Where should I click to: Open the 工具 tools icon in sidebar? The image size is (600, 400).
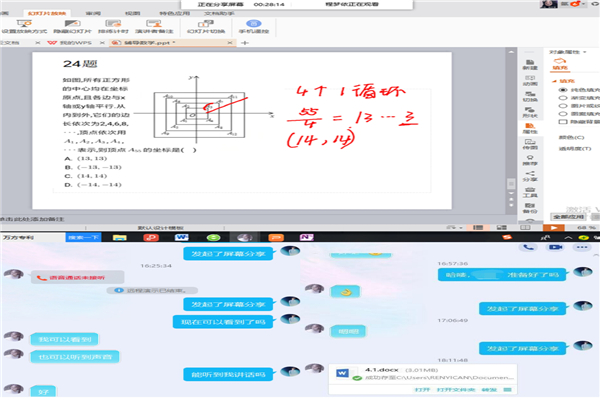[x=528, y=193]
